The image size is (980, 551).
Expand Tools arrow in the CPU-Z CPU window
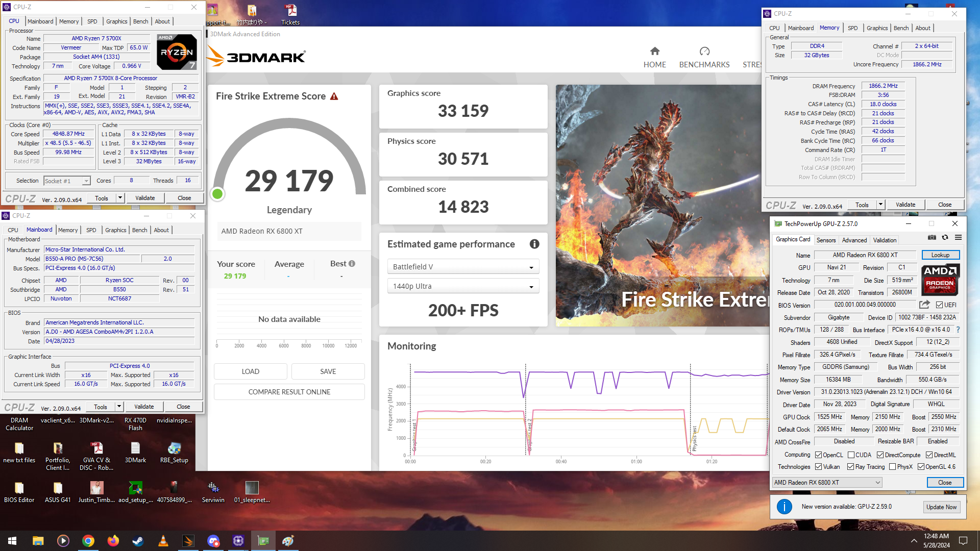[x=120, y=198]
